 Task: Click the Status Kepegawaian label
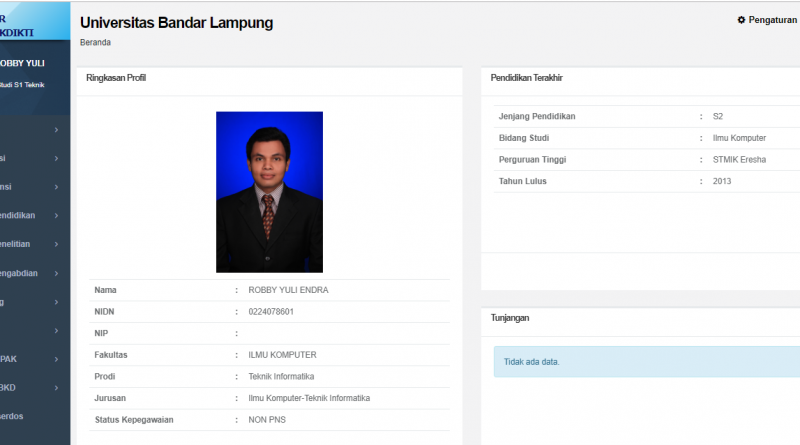(134, 420)
